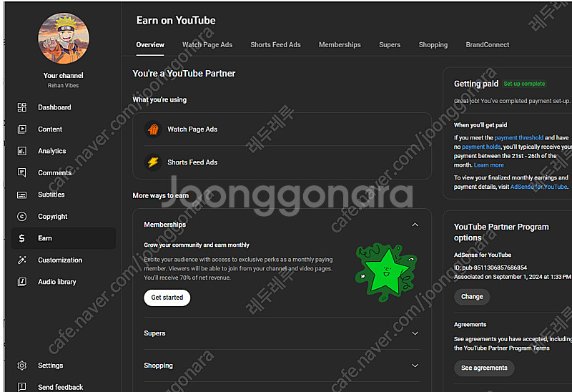Viewport: 572px width, 392px height.
Task: Switch to the Watch Page Ads tab
Action: [x=207, y=45]
